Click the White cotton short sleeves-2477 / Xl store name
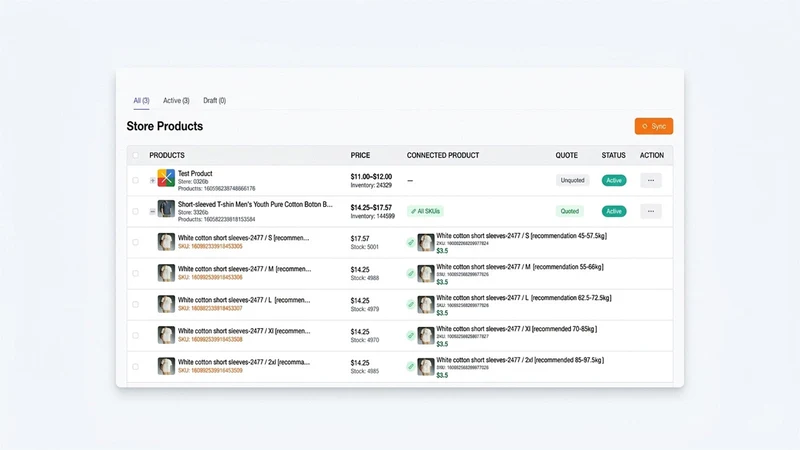This screenshot has height=450, width=800. pos(244,331)
